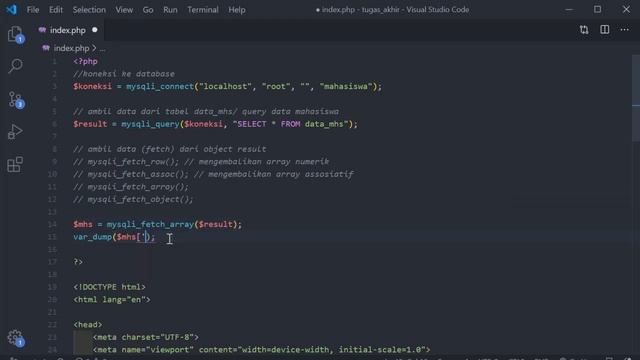
Task: Click the editor minimap scrollbar
Action: pyautogui.click(x=636, y=98)
